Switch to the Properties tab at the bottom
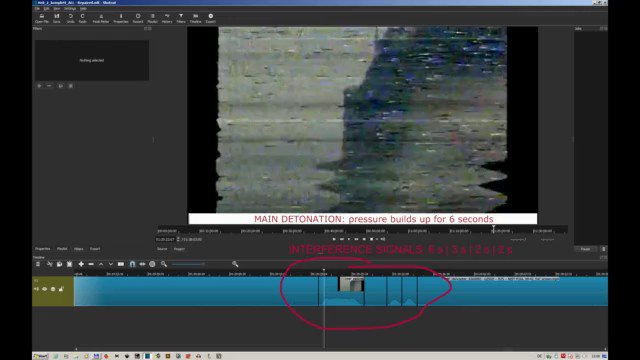The height and width of the screenshot is (360, 640). pos(42,249)
